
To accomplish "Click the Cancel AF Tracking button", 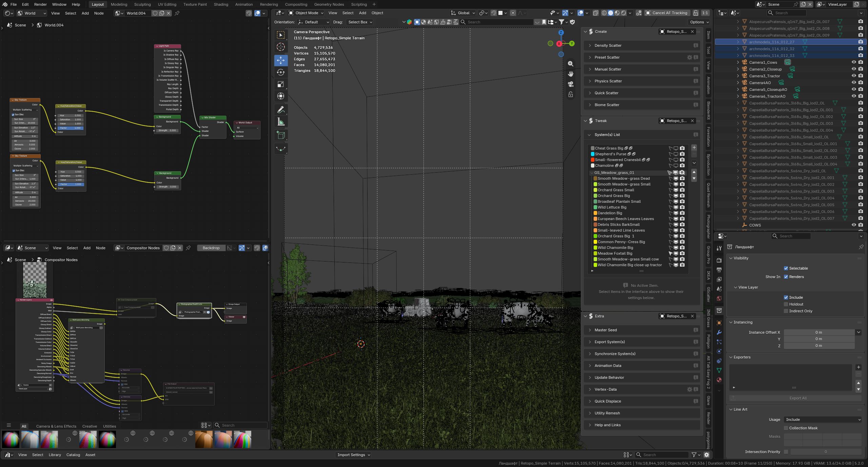I will pyautogui.click(x=667, y=13).
